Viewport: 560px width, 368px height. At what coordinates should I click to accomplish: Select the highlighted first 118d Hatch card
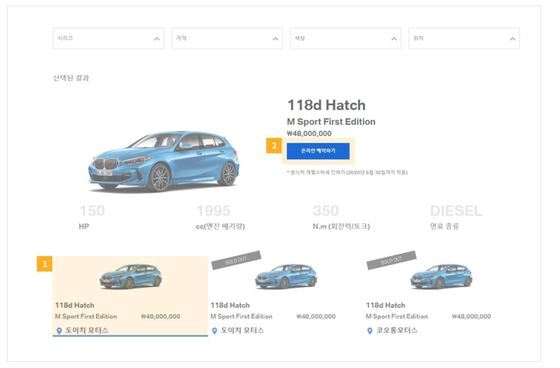click(130, 296)
